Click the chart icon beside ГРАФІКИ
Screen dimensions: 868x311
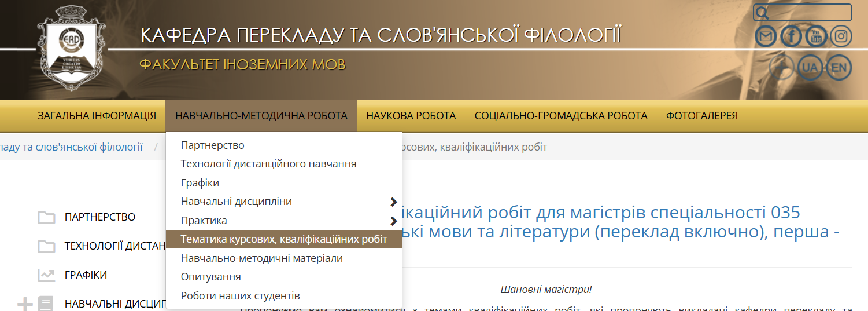pos(46,275)
